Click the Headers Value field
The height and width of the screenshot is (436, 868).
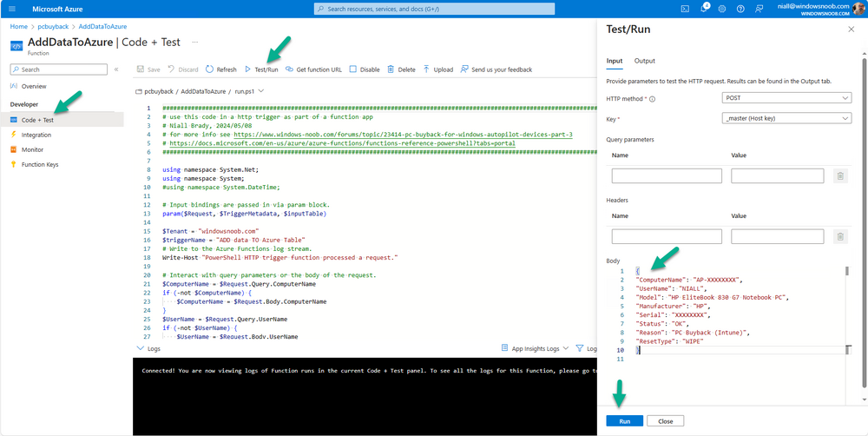[777, 236]
